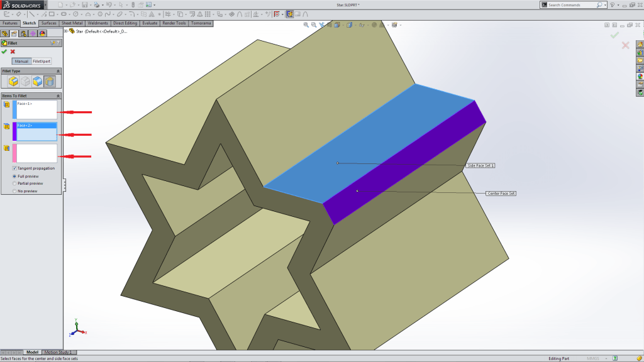Cancel the fillet with the red X
644x362 pixels.
pos(13,52)
